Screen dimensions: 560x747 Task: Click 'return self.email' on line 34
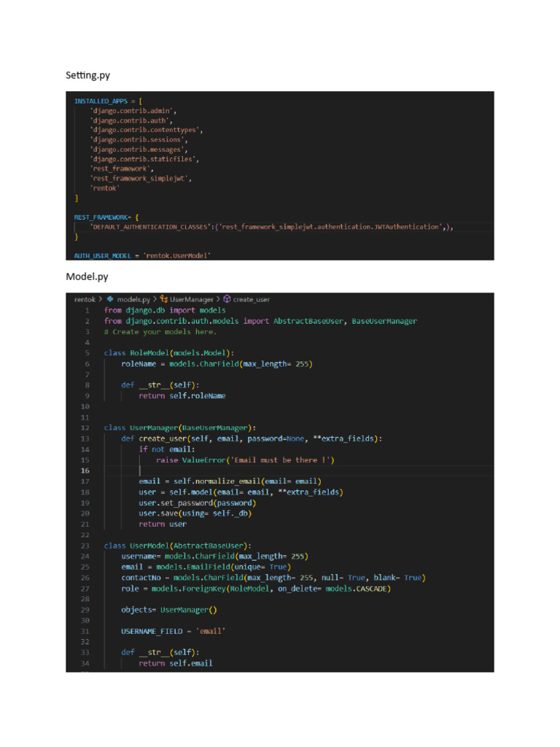176,663
